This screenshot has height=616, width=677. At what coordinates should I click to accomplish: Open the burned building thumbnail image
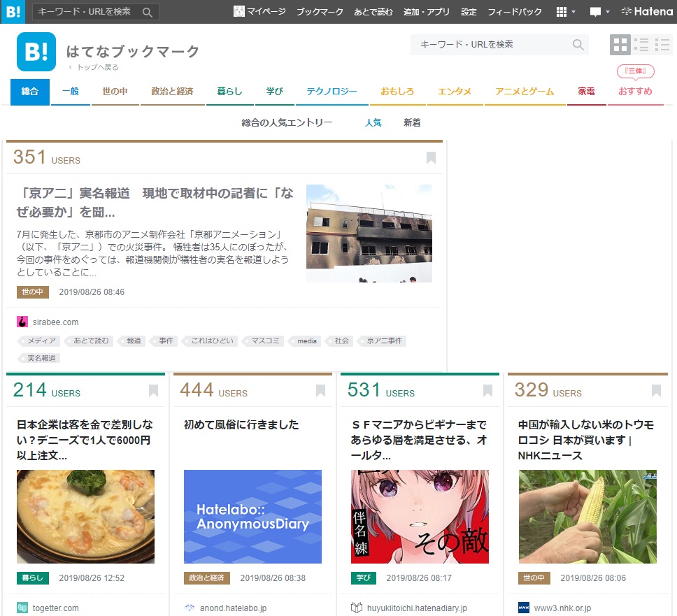[x=369, y=234]
